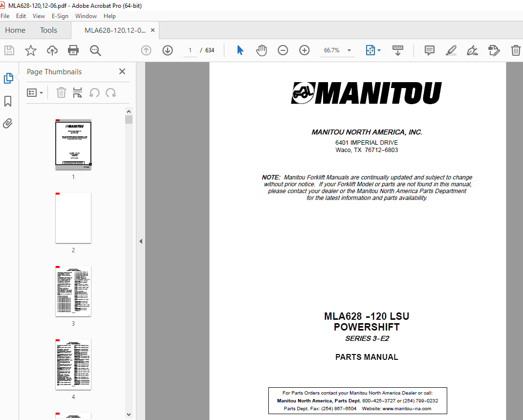This screenshot has width=523, height=420.
Task: Click thumbnails scrollbar up arrow
Action: point(129,111)
